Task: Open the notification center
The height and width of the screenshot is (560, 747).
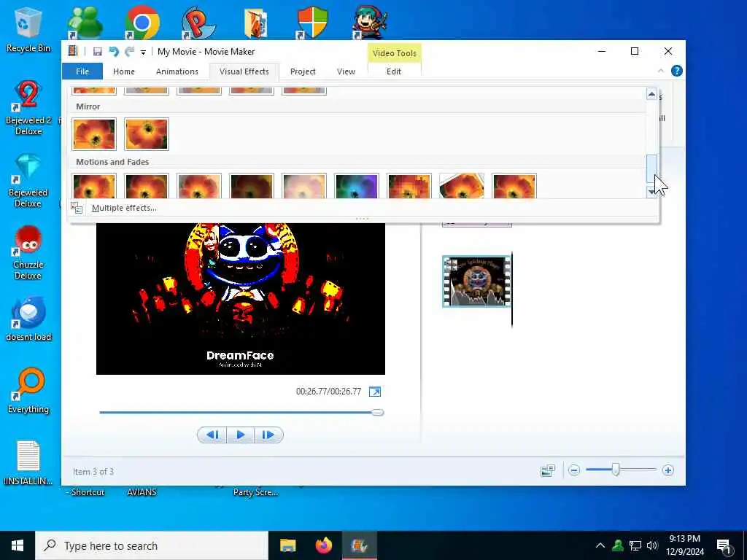Action: pos(724,546)
